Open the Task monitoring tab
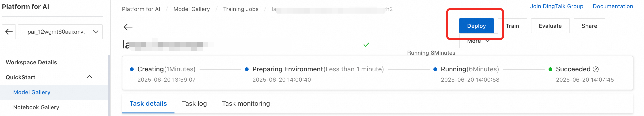Screen dimensions: 644x116 tap(246, 104)
